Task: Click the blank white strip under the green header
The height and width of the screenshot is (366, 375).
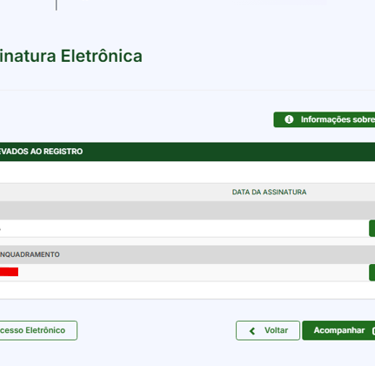Action: (x=187, y=172)
